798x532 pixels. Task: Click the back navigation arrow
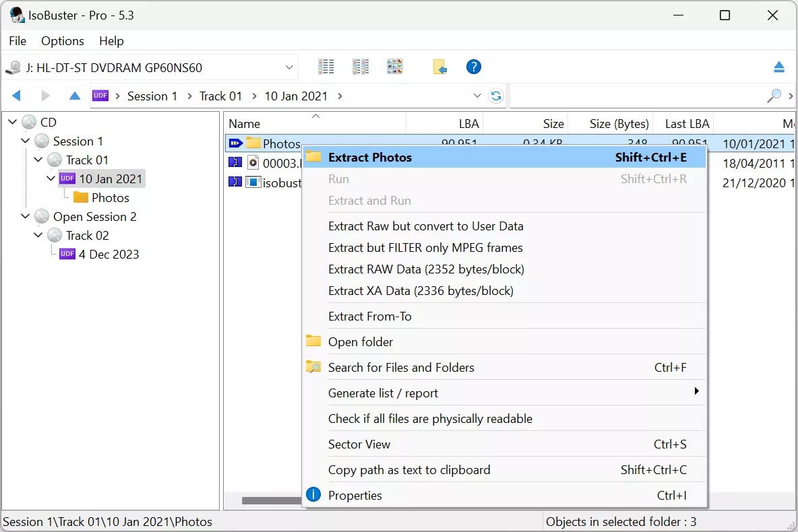(x=16, y=96)
